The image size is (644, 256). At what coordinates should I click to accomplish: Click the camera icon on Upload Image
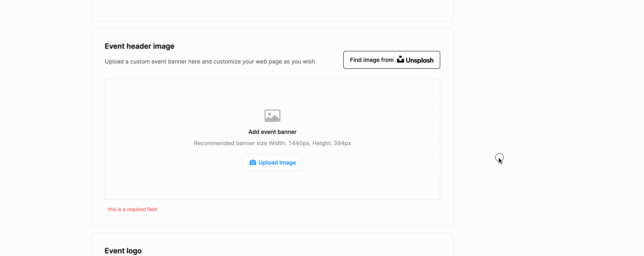click(x=253, y=163)
